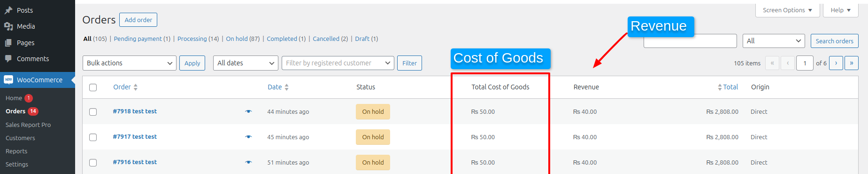Open Reports submenu
This screenshot has width=868, height=174.
pos(16,151)
